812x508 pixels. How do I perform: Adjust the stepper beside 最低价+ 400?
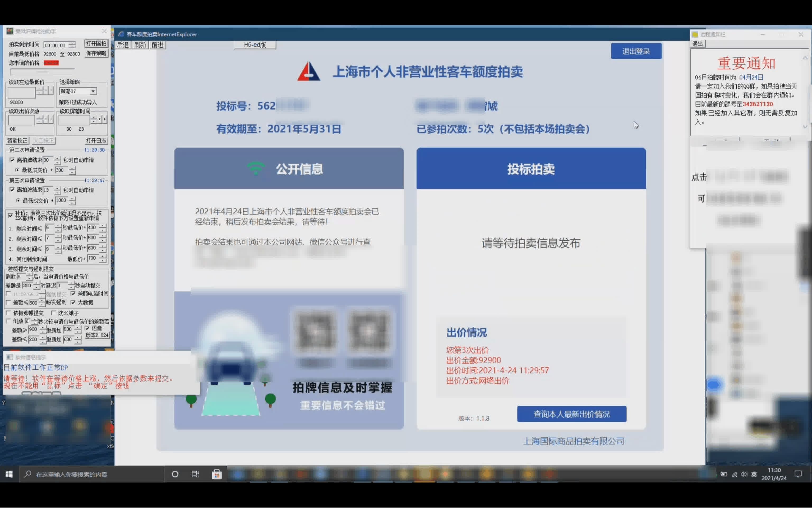click(103, 228)
